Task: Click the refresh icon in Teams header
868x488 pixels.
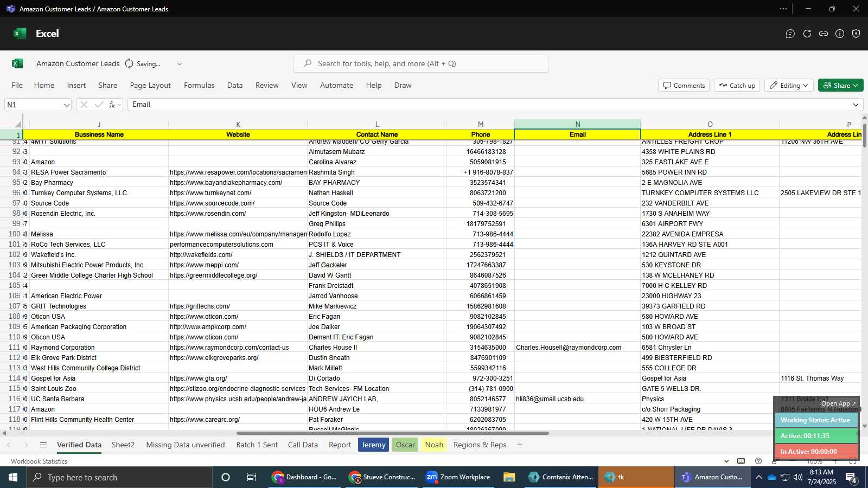Action: pyautogui.click(x=807, y=34)
